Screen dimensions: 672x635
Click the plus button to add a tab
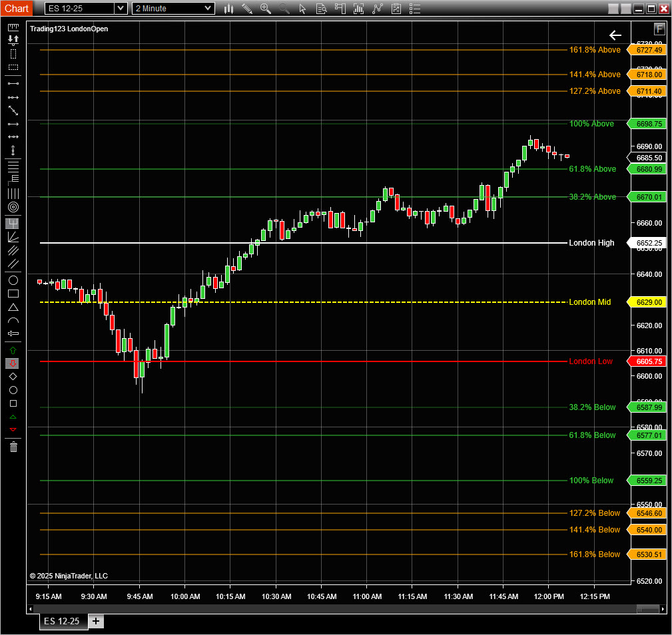96,621
